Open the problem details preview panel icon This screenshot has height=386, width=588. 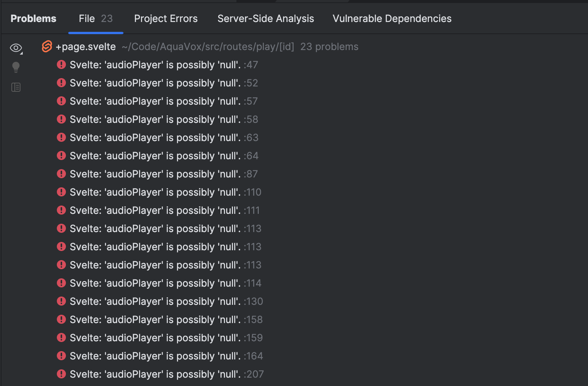tap(16, 87)
